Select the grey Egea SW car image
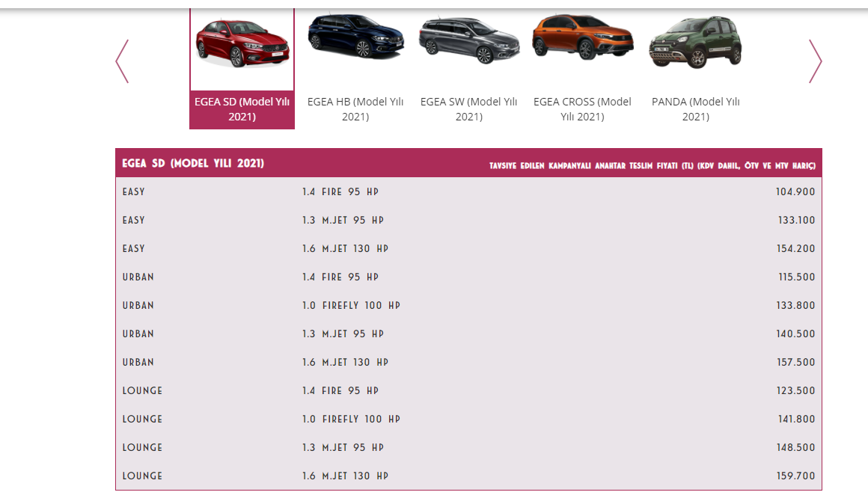The height and width of the screenshot is (504, 868). pos(469,40)
